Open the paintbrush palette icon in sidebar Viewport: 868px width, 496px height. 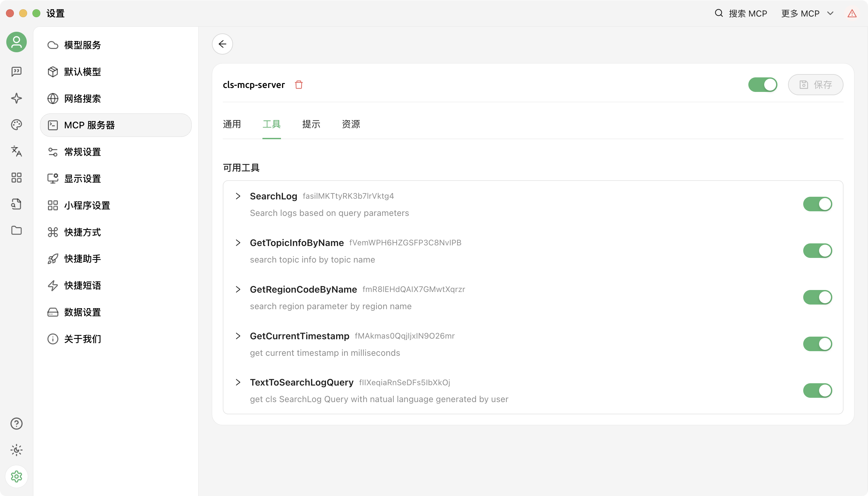coord(16,125)
